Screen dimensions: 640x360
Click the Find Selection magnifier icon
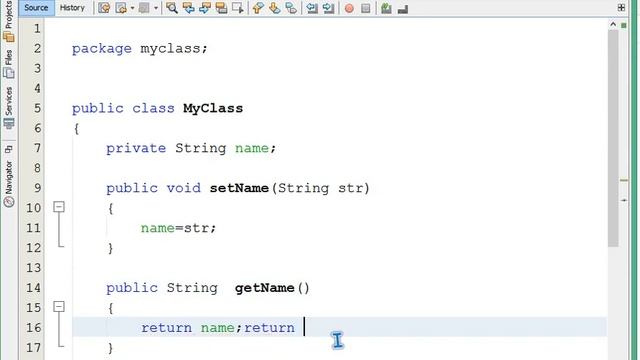click(x=172, y=8)
